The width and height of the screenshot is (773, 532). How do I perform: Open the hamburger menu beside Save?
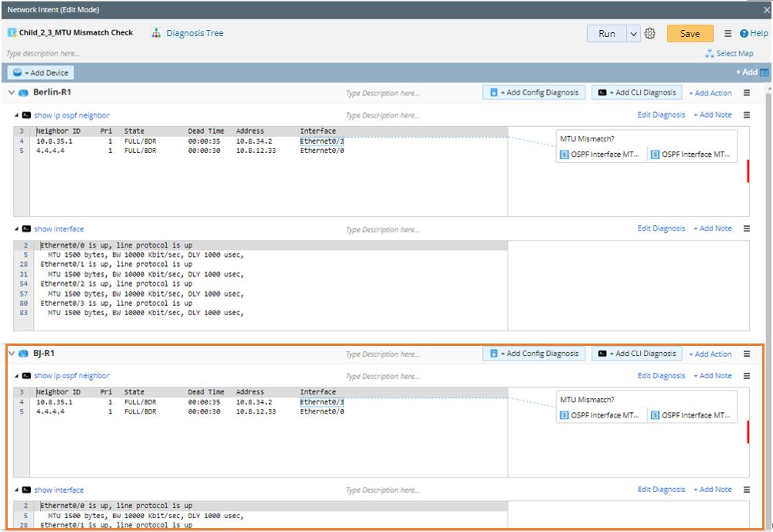click(x=728, y=34)
